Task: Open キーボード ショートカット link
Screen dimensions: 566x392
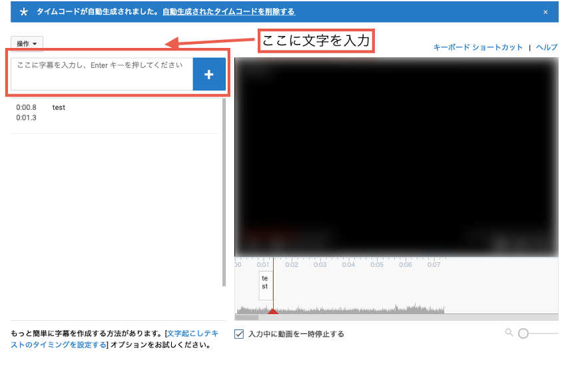Action: 478,47
